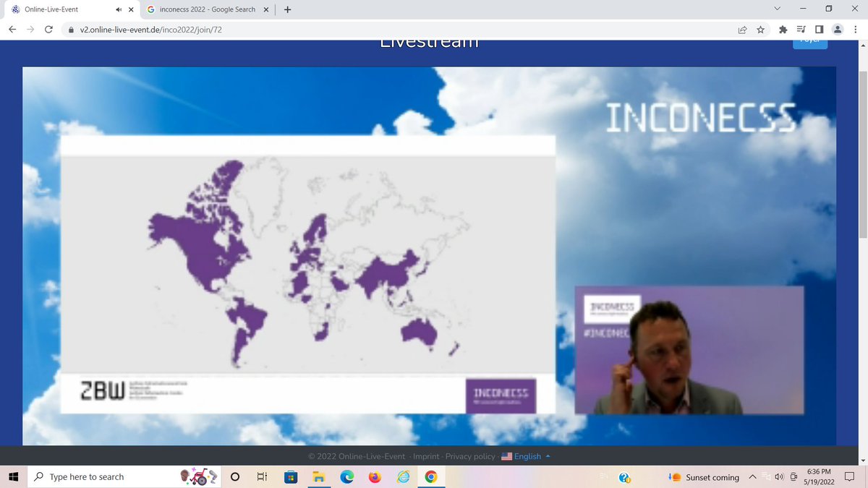The height and width of the screenshot is (488, 868).
Task: Open the Get Help question mark tray icon
Action: [625, 477]
